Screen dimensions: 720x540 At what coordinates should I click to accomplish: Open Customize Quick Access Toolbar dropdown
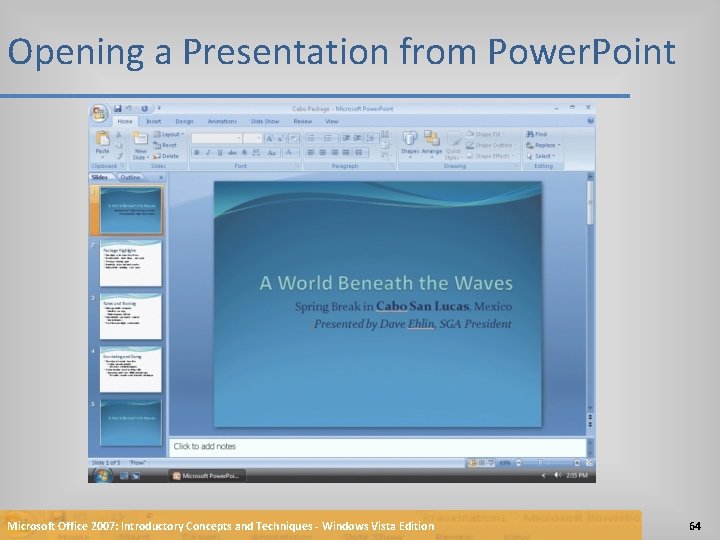[x=159, y=108]
